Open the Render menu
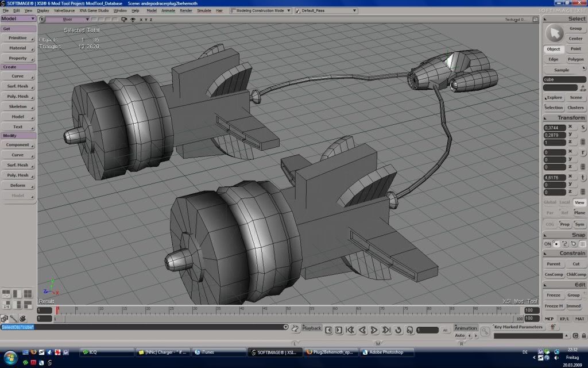Viewport: 588px width, 368px height. point(186,10)
